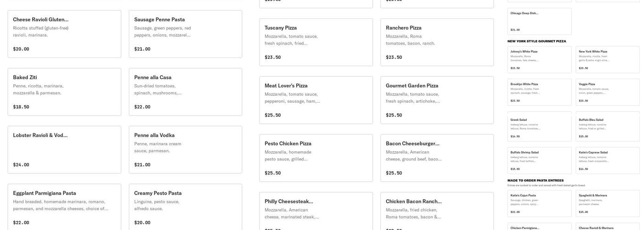Screen dimensions: 644x230
Task: Open Eggplant Parmigiana Pasta item
Action: [x=64, y=208]
